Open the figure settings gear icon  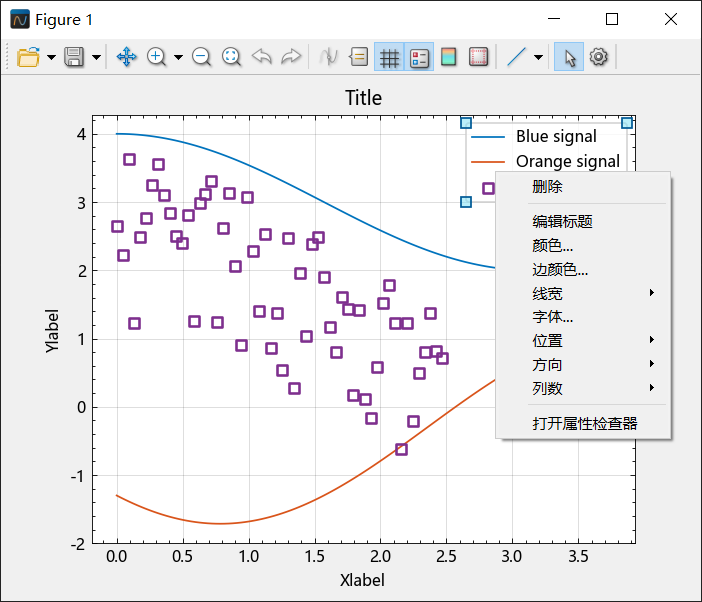pos(599,57)
